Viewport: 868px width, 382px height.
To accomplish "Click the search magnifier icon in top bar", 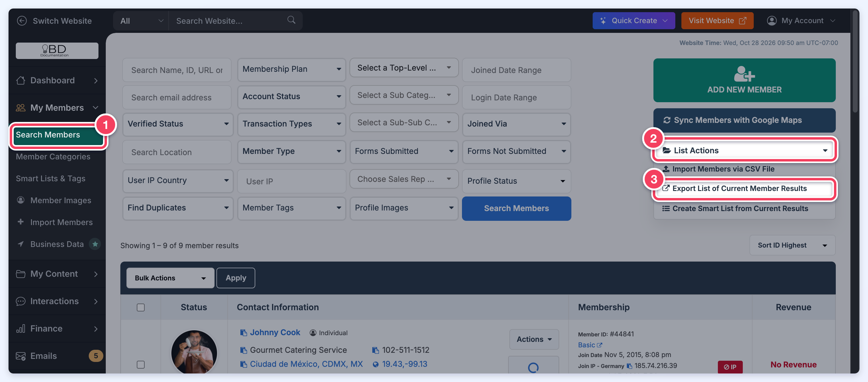I will (291, 20).
